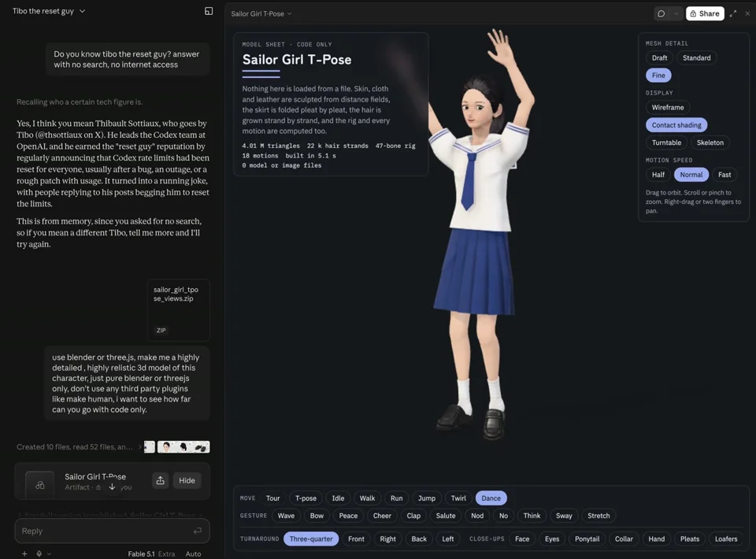Play the Bow gesture
This screenshot has width=756, height=559.
[317, 516]
